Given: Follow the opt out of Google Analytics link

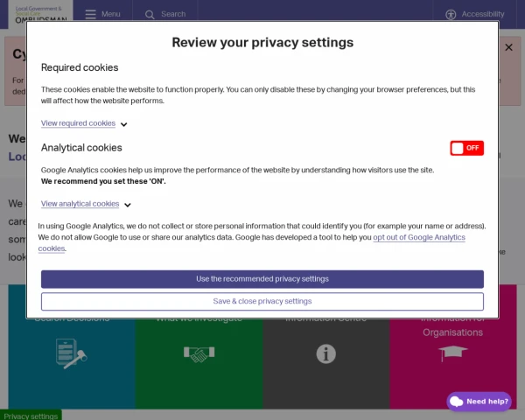Looking at the screenshot, I should click(x=419, y=237).
